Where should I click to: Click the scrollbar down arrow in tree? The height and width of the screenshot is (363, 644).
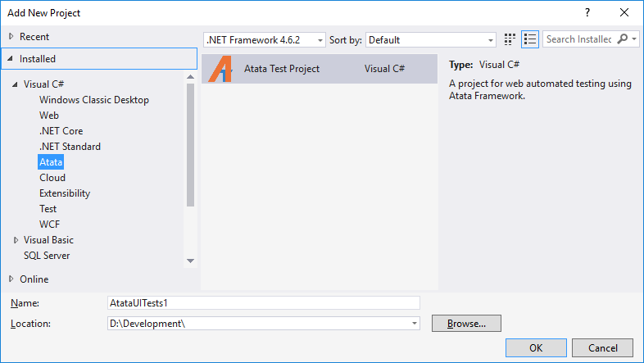point(190,261)
